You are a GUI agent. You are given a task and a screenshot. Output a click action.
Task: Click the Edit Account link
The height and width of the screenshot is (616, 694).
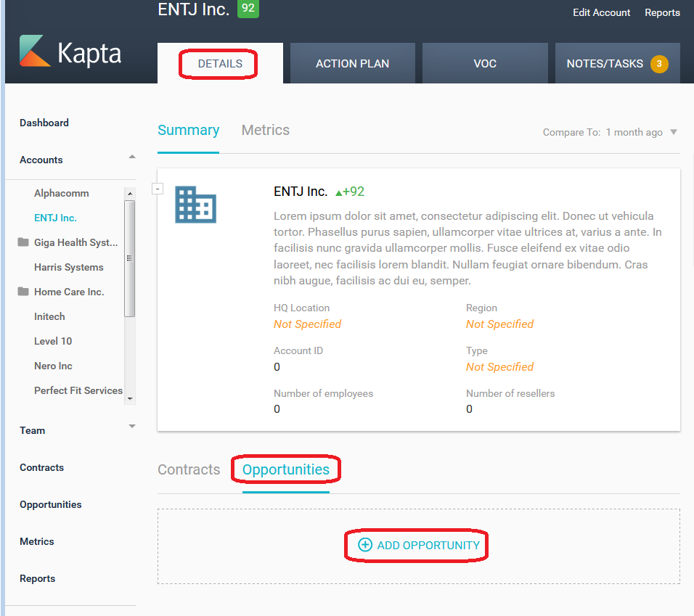tap(602, 12)
